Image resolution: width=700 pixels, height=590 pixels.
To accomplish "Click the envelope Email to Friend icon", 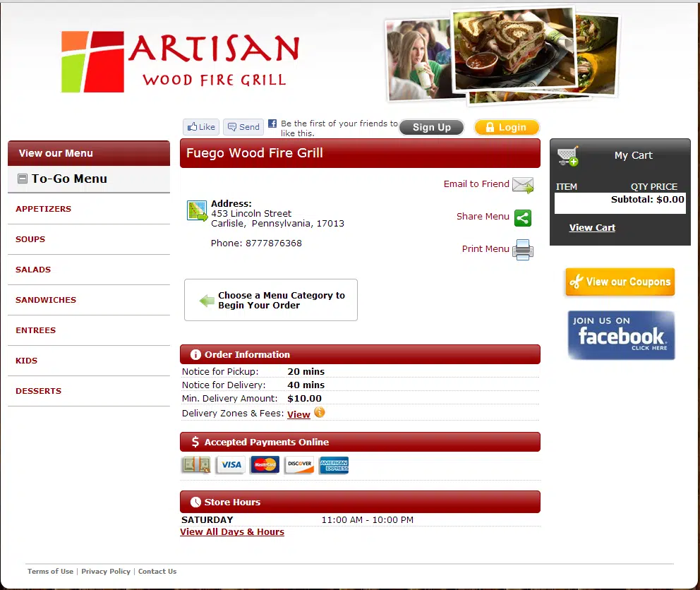I will (522, 185).
